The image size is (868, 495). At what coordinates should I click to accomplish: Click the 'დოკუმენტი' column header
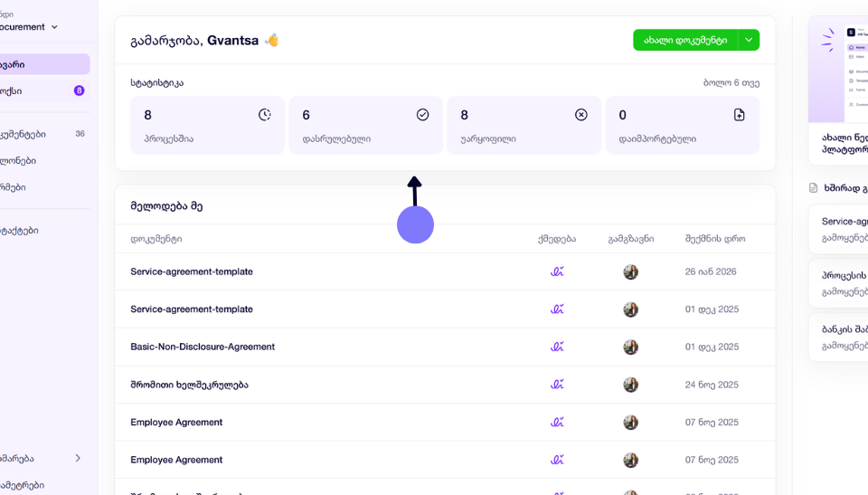coord(156,239)
